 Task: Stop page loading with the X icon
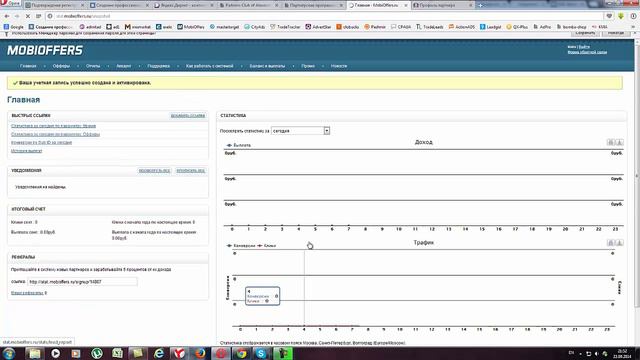28,16
